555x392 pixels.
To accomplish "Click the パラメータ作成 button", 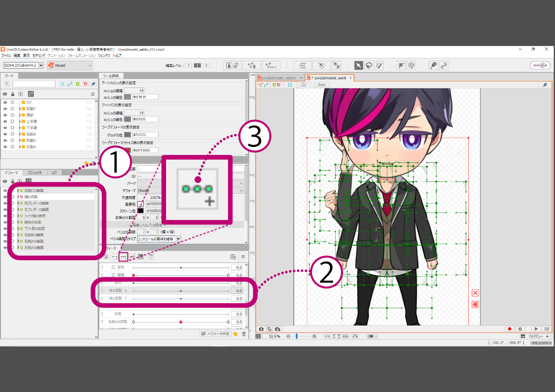I will pyautogui.click(x=215, y=334).
